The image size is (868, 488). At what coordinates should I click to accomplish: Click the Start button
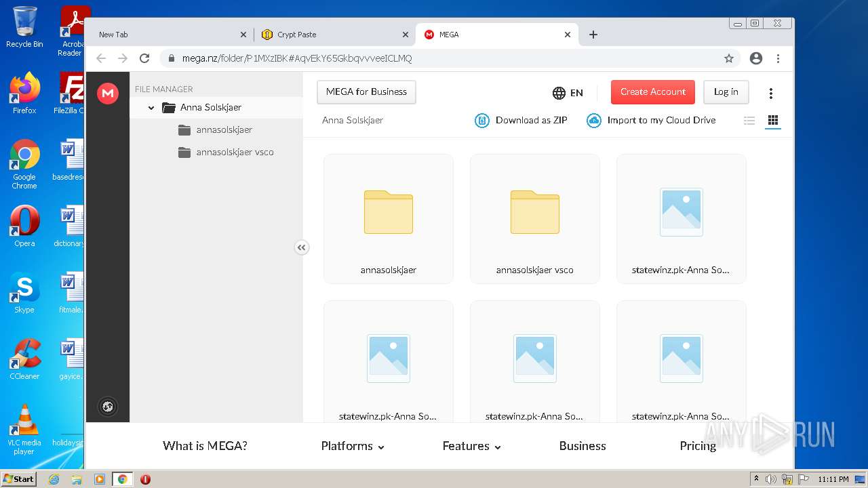(18, 479)
